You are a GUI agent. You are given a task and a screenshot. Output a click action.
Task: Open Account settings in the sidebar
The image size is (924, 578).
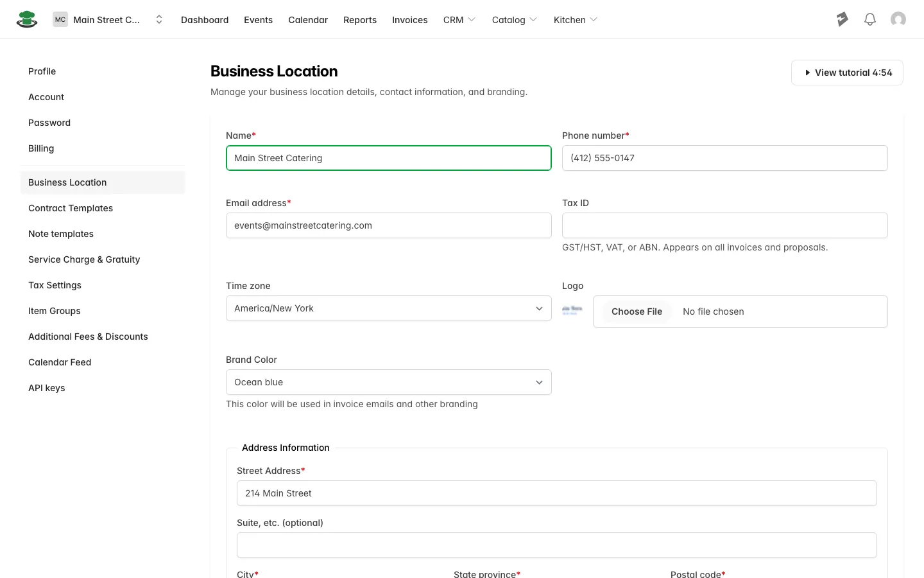coord(103,97)
